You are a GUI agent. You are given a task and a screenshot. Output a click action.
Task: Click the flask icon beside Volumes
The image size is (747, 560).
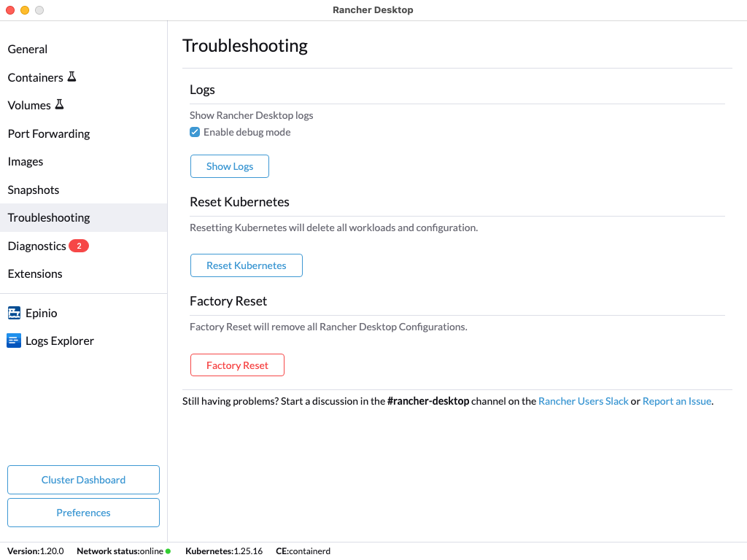(x=59, y=105)
